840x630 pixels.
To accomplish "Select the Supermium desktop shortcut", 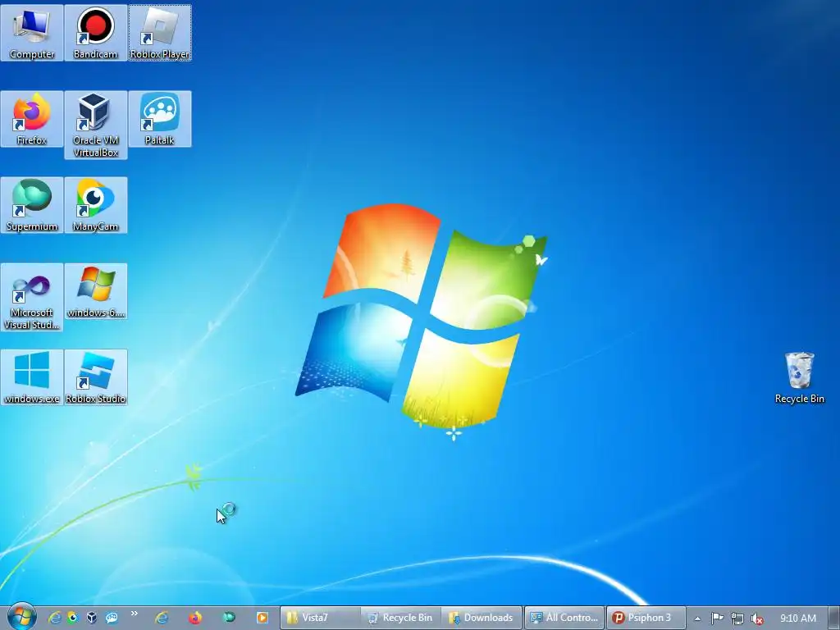I will click(x=32, y=205).
